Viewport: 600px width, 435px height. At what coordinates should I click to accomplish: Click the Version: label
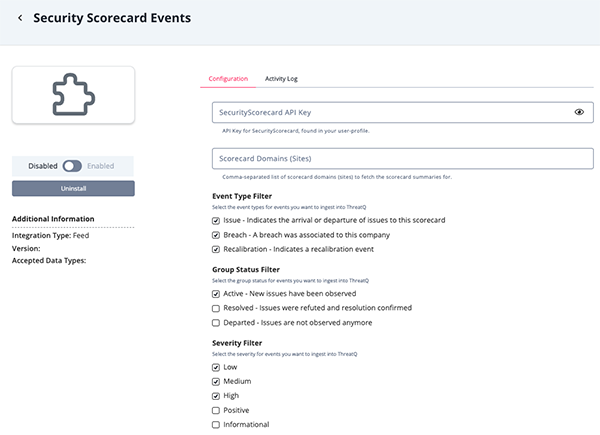point(26,249)
